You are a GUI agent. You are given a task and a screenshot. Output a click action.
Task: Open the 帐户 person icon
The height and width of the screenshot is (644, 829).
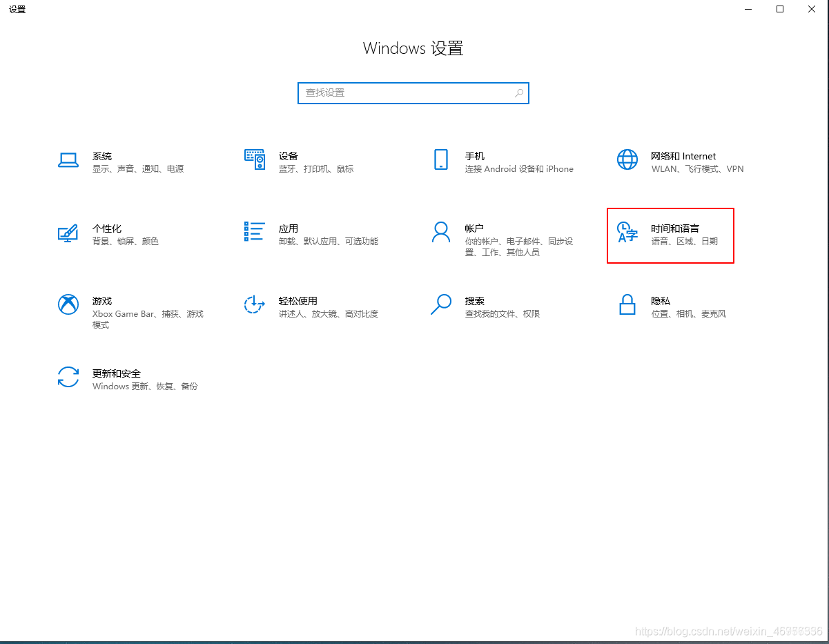(x=441, y=233)
